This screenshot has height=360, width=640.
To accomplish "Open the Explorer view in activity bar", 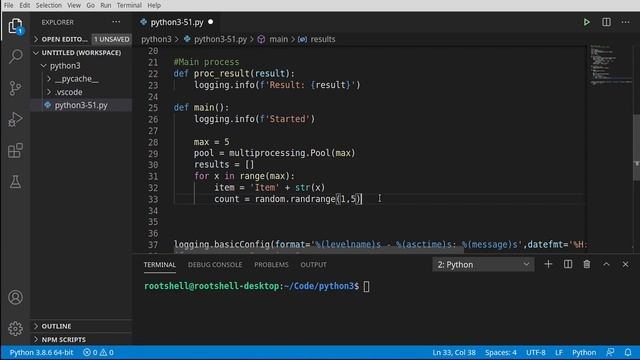I will [x=16, y=26].
